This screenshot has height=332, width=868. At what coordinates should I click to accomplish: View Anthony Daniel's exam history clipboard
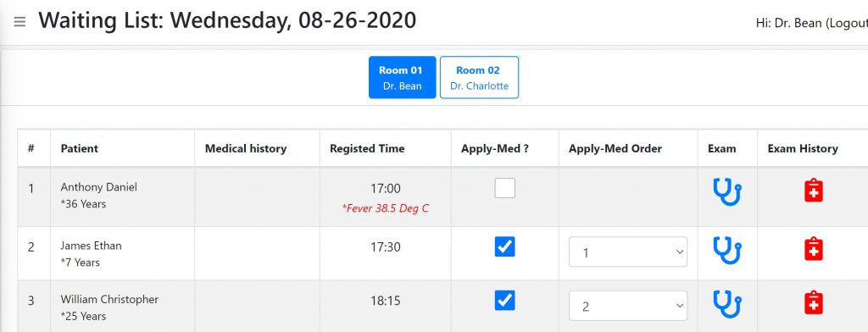coord(813,191)
